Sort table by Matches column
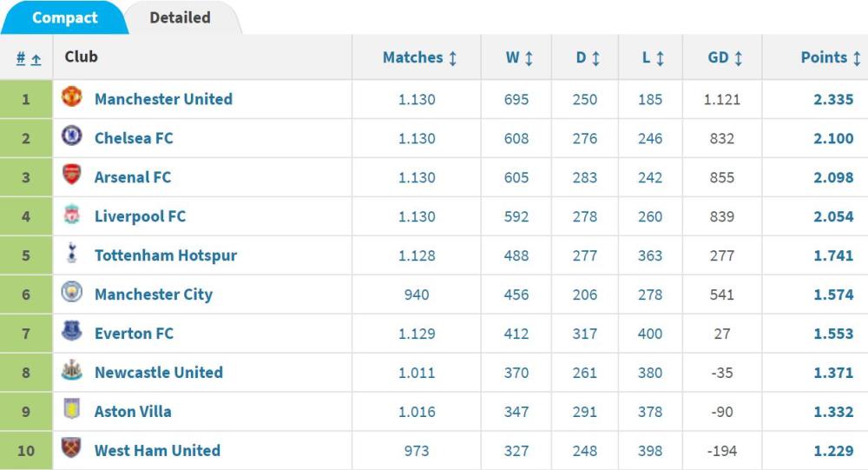The image size is (868, 470). click(419, 57)
